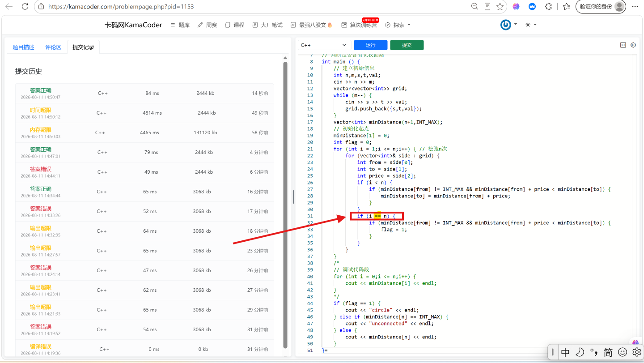Open the 答案错误 submission from 14:44:11

[x=144, y=172]
